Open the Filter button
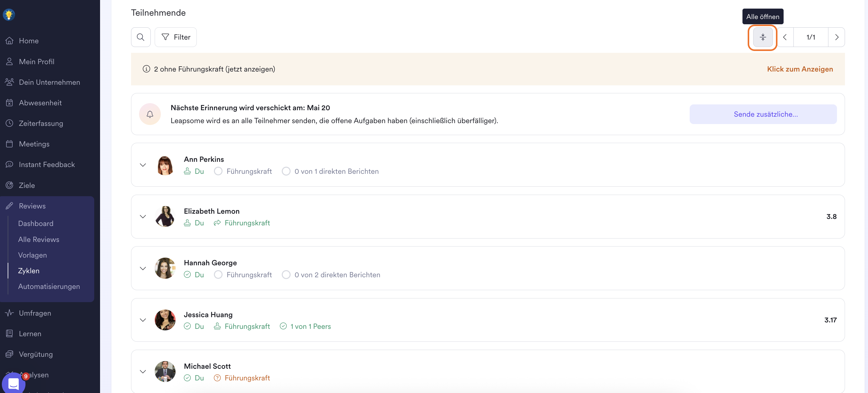Image resolution: width=868 pixels, height=393 pixels. tap(176, 37)
